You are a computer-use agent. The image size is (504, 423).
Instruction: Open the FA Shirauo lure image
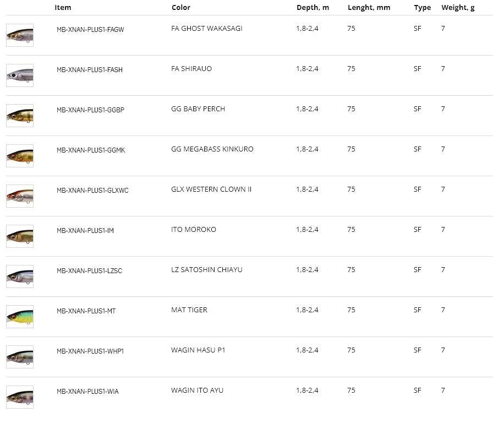coord(20,75)
